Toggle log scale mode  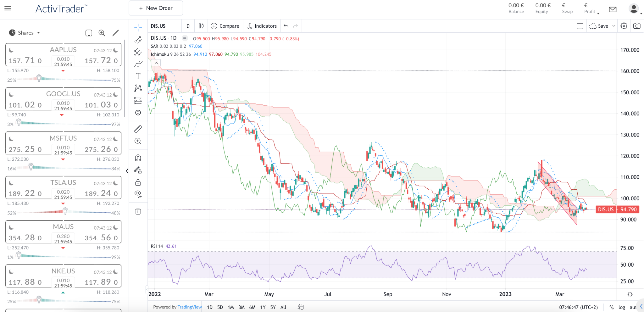coord(622,307)
